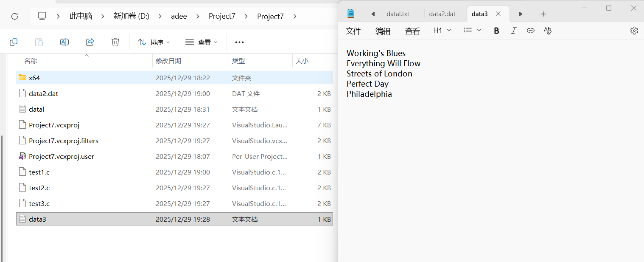644x262 pixels.
Task: Select the data3 tab in Notepad
Action: click(x=480, y=14)
